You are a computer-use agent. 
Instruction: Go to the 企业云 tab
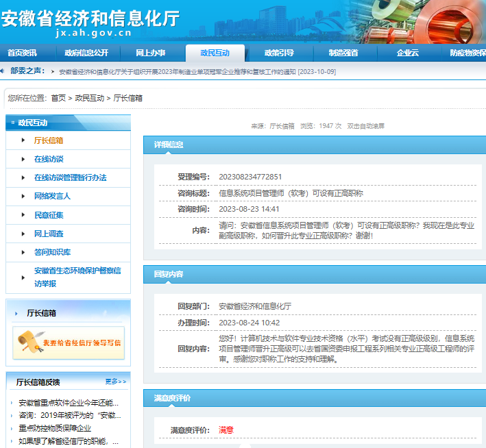pyautogui.click(x=407, y=53)
